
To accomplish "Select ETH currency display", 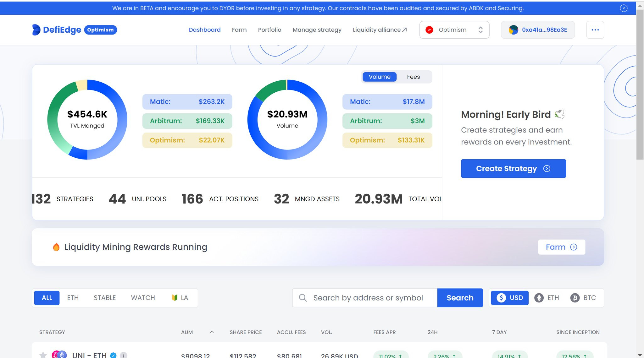I will click(x=547, y=298).
